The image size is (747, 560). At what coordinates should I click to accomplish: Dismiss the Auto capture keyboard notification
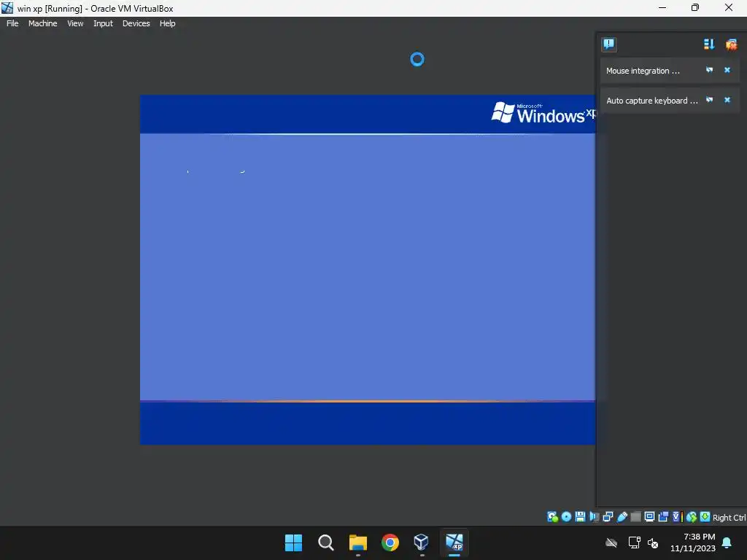pos(727,100)
